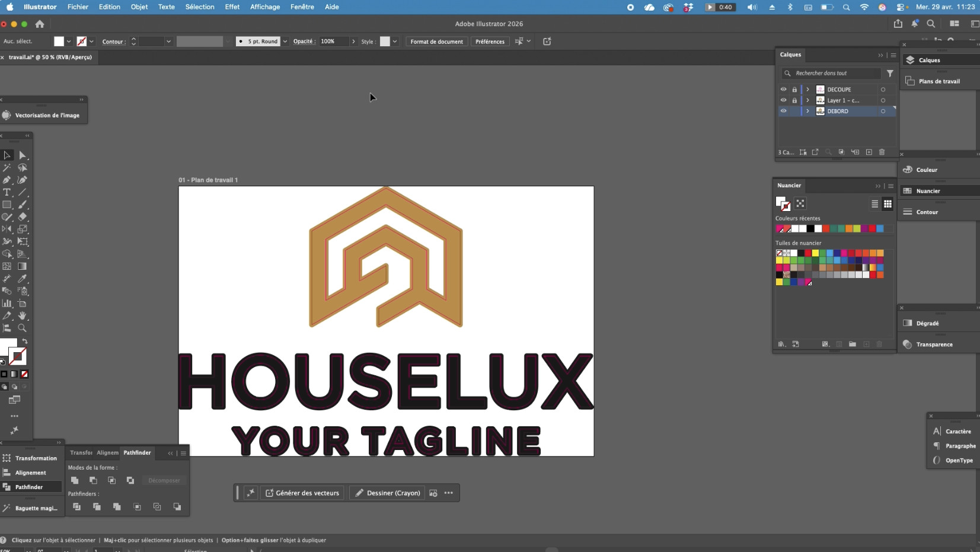
Task: Expand the DECOUPE layer contents
Action: click(x=807, y=90)
